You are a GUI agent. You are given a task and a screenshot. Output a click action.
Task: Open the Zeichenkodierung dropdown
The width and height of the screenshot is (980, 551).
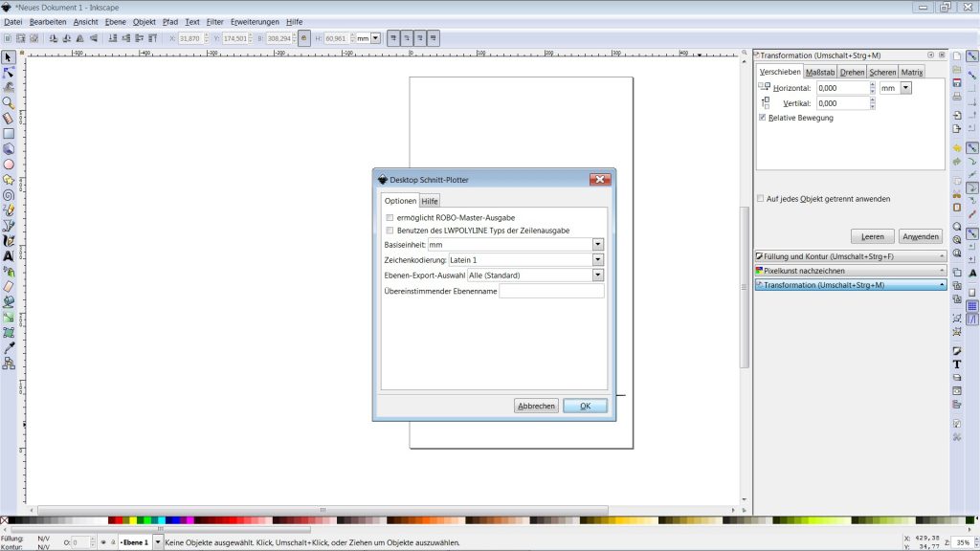pos(598,260)
